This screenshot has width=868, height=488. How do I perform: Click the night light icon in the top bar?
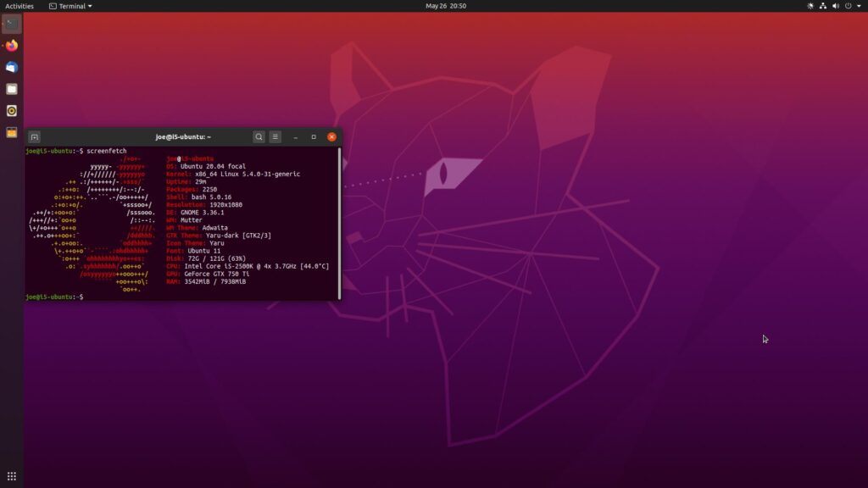pos(810,6)
